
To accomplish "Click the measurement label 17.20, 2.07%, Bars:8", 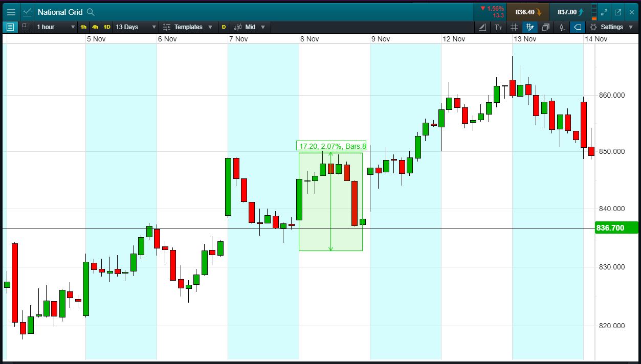I will pyautogui.click(x=331, y=146).
